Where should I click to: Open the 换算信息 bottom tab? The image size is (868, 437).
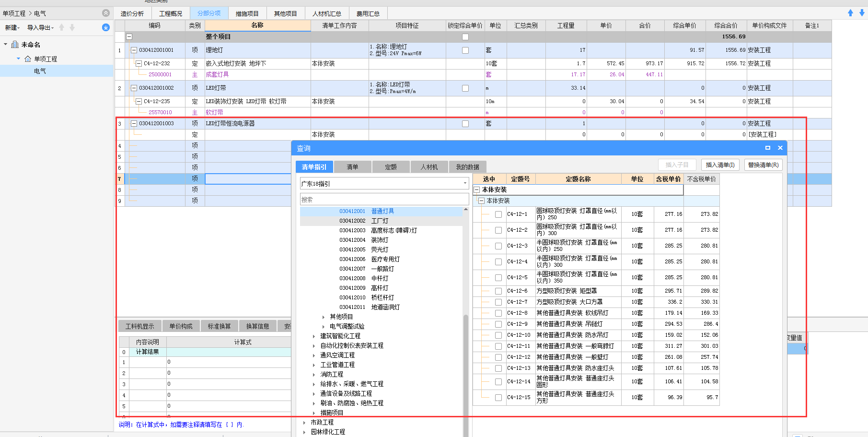coord(257,326)
